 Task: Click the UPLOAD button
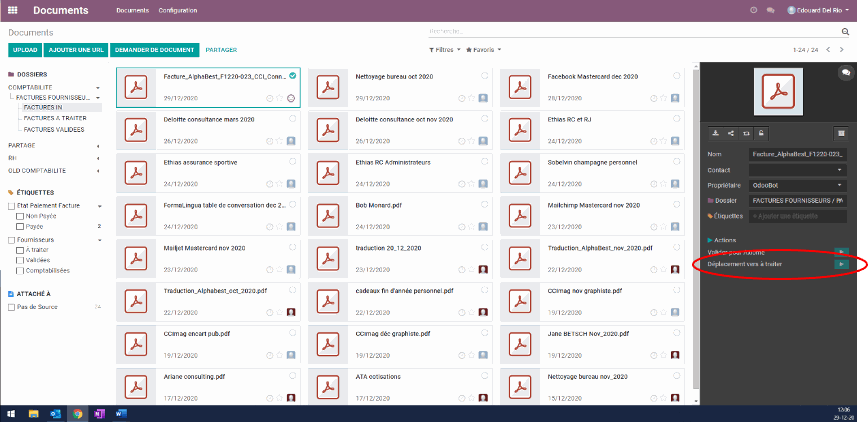25,50
